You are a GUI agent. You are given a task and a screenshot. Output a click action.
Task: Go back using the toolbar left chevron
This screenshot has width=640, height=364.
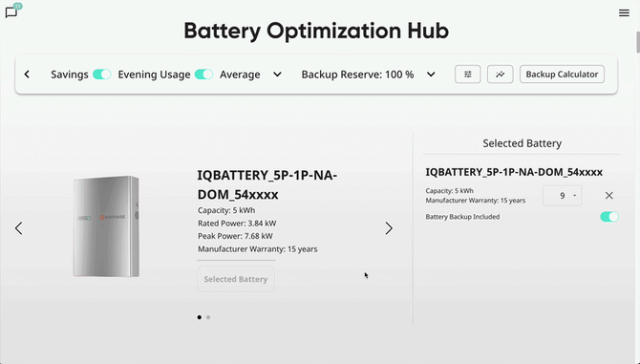click(x=27, y=75)
